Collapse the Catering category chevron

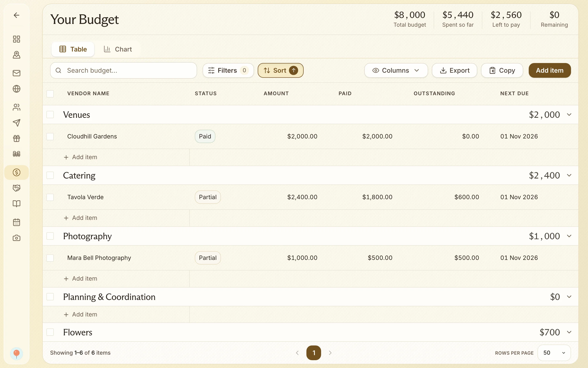(x=569, y=175)
